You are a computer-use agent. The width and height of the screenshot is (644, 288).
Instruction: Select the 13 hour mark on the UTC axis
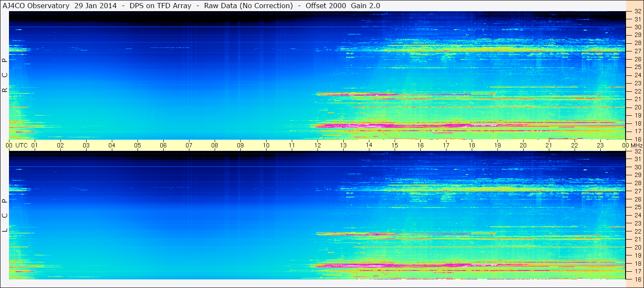pos(343,145)
